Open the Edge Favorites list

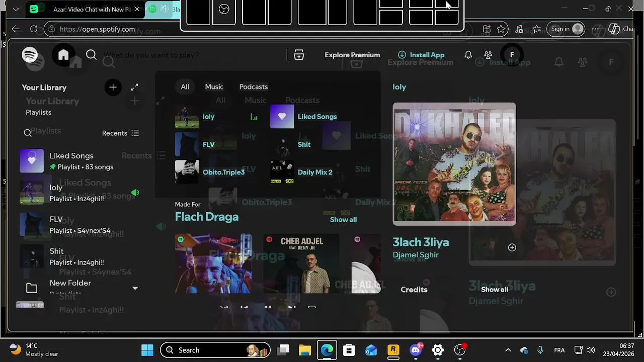click(537, 29)
